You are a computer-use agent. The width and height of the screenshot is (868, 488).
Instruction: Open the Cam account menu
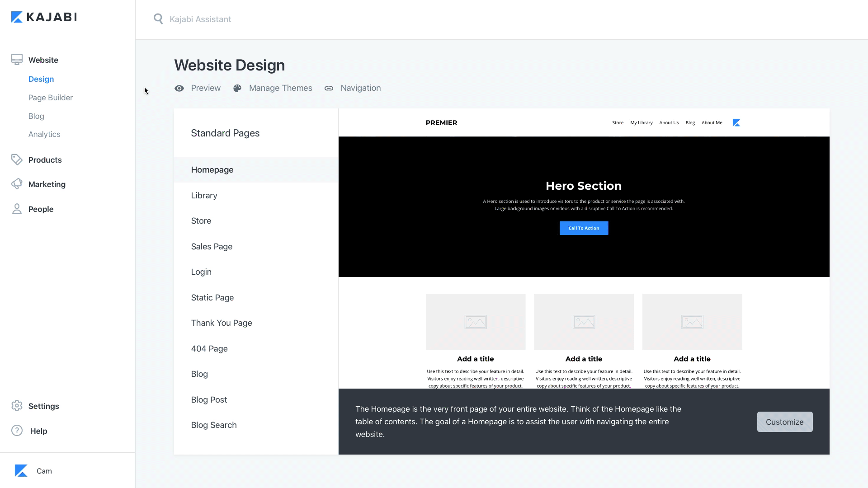(44, 471)
